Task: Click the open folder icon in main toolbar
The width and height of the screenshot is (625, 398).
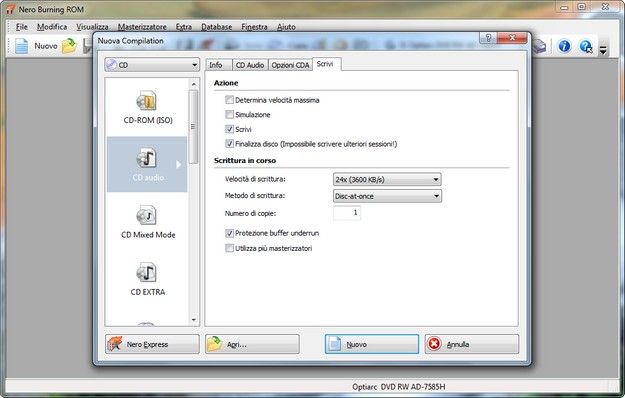Action: [x=69, y=46]
